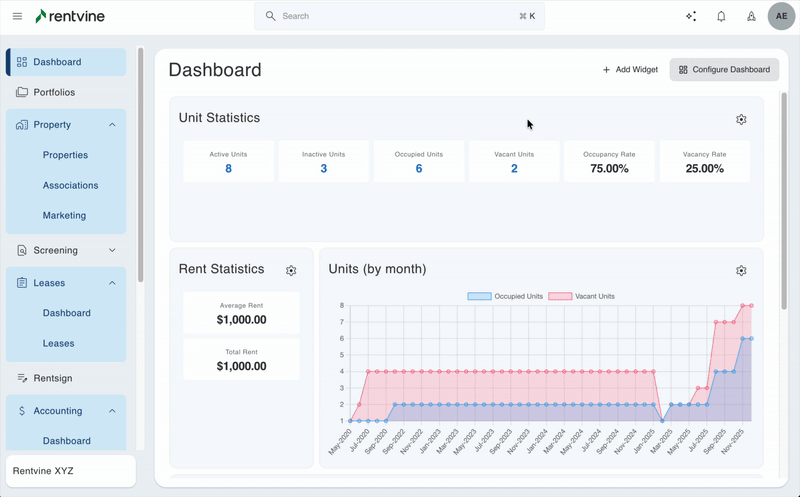Click the rocket icon in header
This screenshot has height=497, width=800.
(x=751, y=16)
